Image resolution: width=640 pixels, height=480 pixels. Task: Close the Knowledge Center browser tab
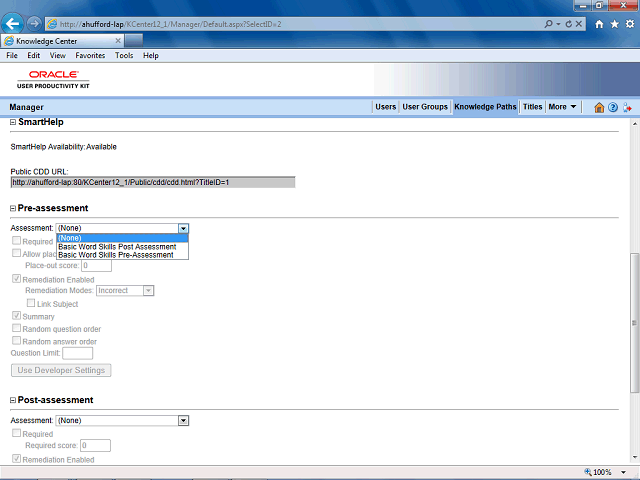click(118, 41)
